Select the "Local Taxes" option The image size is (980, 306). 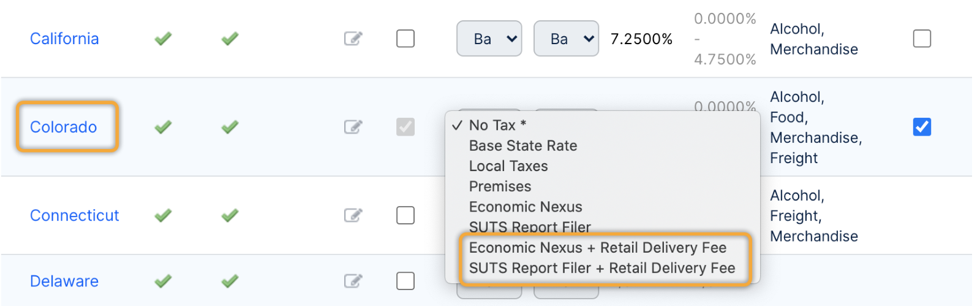[x=508, y=166]
